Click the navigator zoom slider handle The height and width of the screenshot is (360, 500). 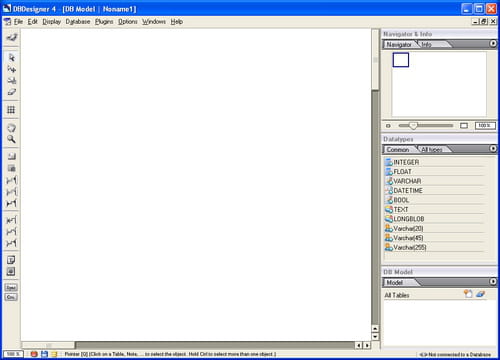click(x=413, y=126)
